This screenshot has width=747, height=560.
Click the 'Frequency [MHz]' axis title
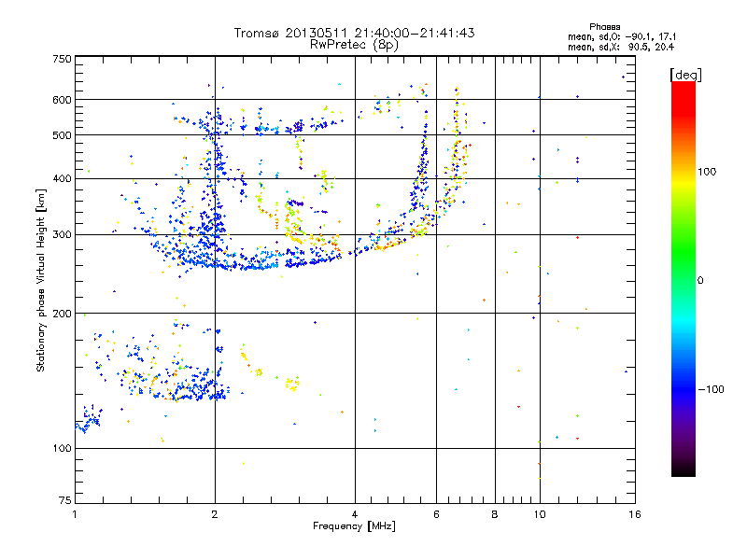coord(354,526)
